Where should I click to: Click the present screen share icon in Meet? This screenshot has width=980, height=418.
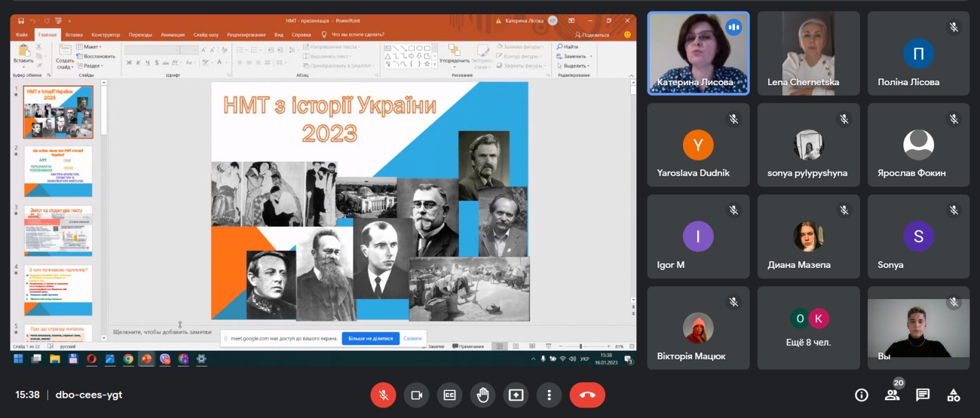tap(516, 395)
